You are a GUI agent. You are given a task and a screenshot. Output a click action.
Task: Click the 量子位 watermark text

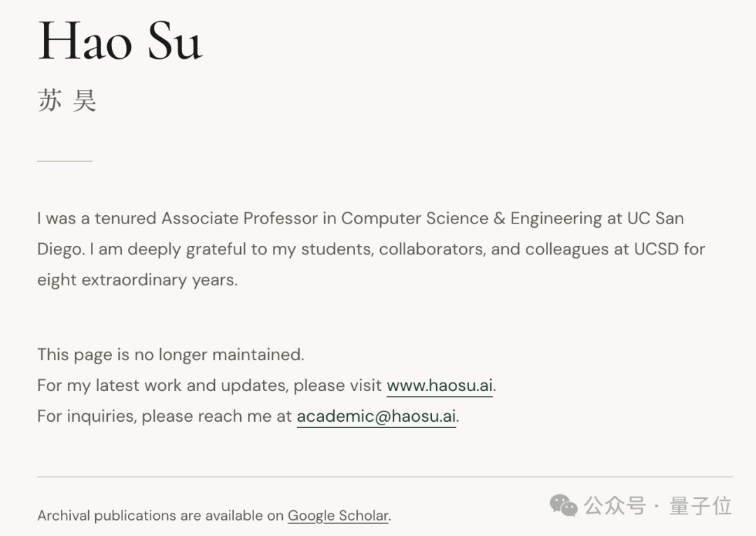pyautogui.click(x=700, y=505)
